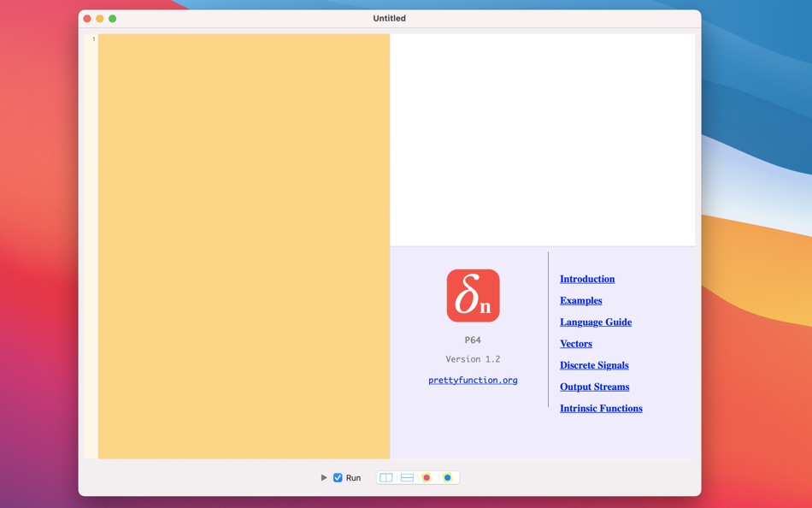Uncheck the Run checkbox
The height and width of the screenshot is (508, 812).
pos(338,477)
